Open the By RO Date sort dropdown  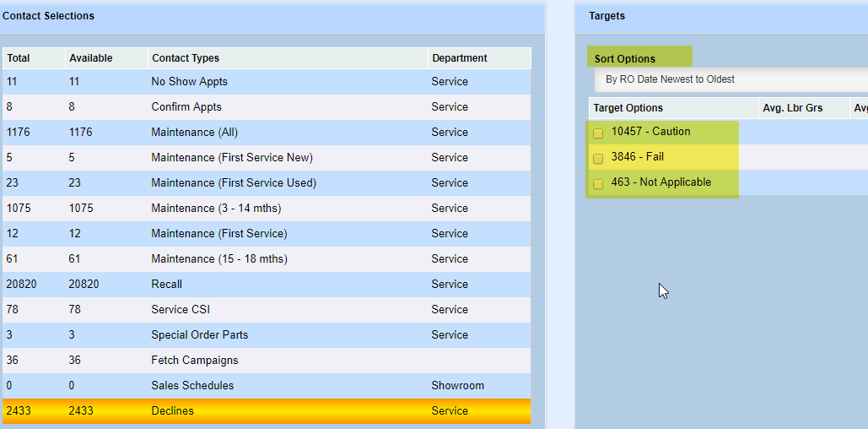pos(730,79)
